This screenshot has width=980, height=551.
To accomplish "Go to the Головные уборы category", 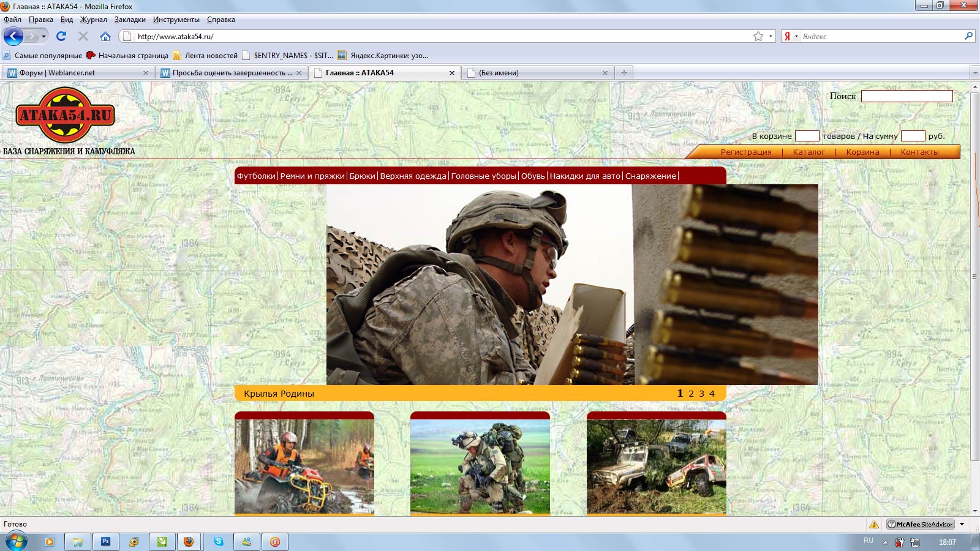I will pos(483,176).
